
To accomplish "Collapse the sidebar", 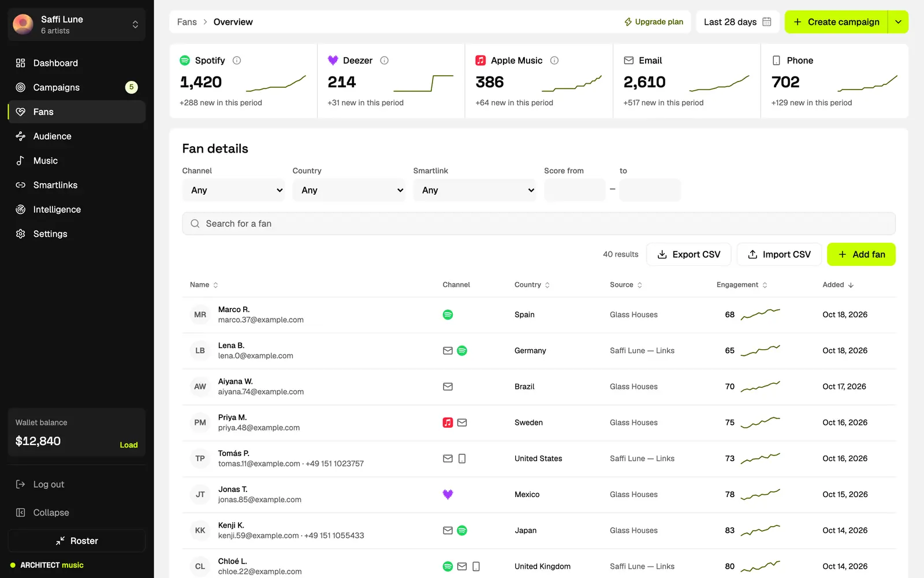I will click(x=76, y=513).
